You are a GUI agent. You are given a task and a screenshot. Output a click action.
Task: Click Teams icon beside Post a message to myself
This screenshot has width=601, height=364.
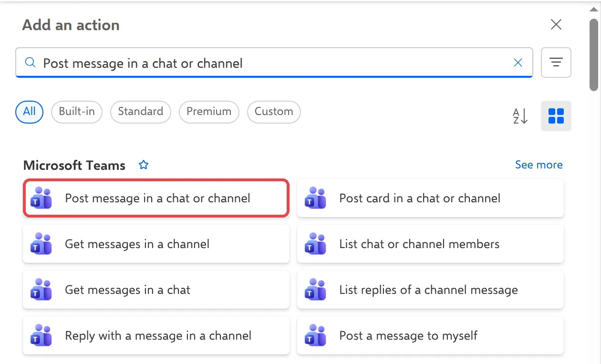[x=315, y=335]
